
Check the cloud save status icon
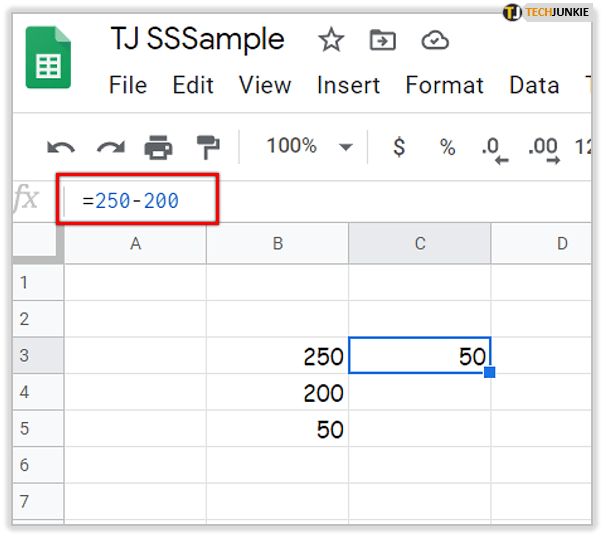435,40
